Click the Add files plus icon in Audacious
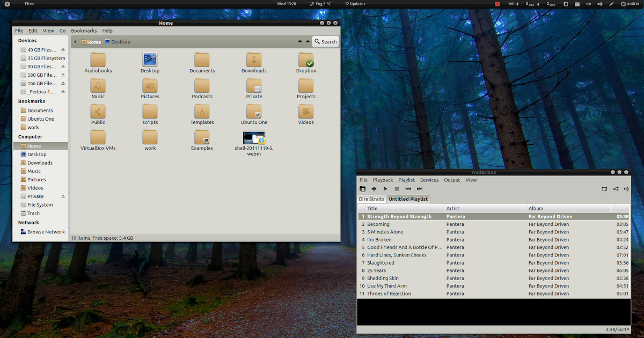The height and width of the screenshot is (338, 644). click(374, 188)
